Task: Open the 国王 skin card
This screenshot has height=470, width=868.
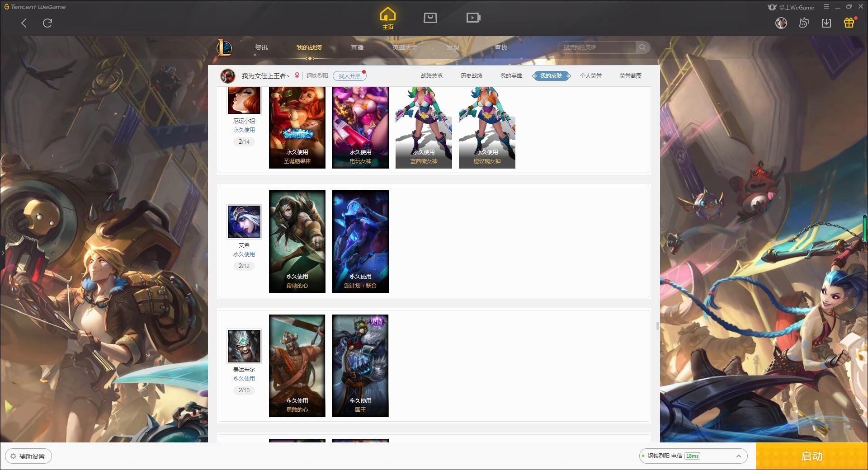Action: pos(360,366)
